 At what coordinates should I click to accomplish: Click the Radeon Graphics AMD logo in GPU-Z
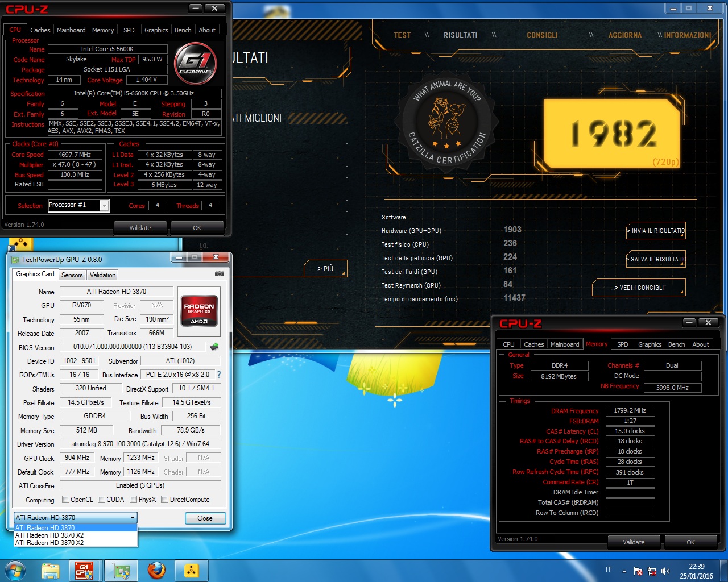[x=198, y=310]
